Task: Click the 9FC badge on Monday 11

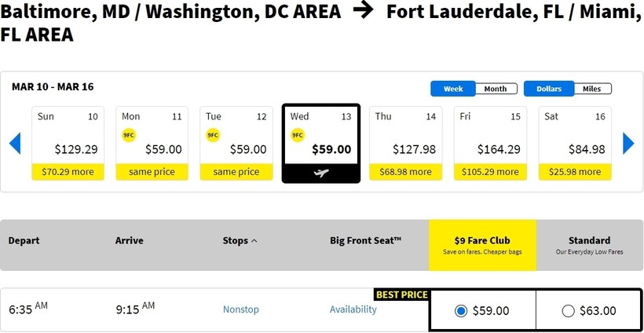Action: pos(129,135)
